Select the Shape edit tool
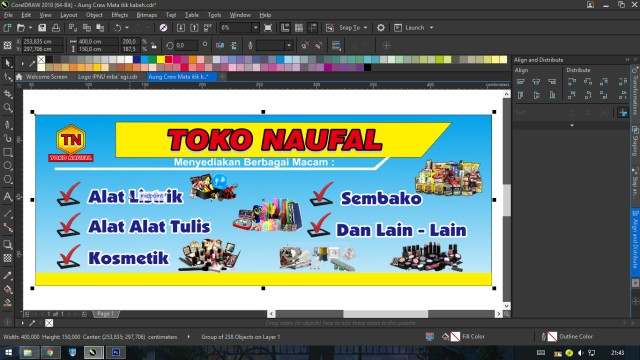 (x=7, y=77)
